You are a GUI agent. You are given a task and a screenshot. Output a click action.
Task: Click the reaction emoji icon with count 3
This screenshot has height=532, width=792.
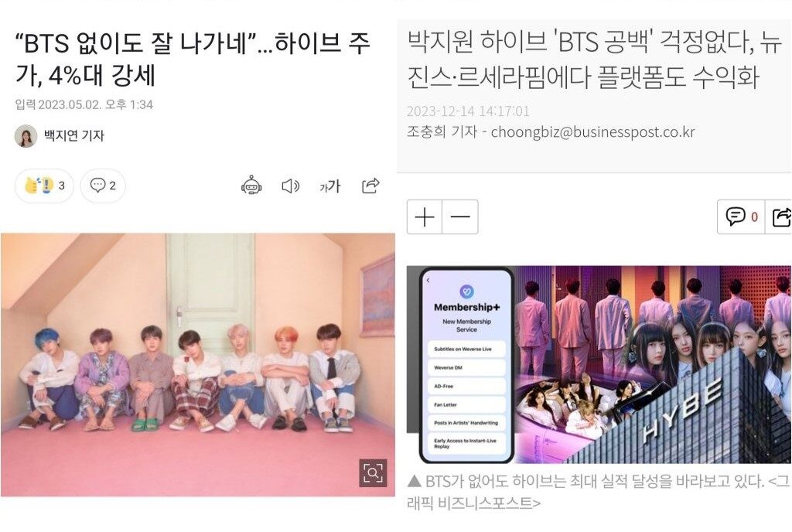point(44,186)
